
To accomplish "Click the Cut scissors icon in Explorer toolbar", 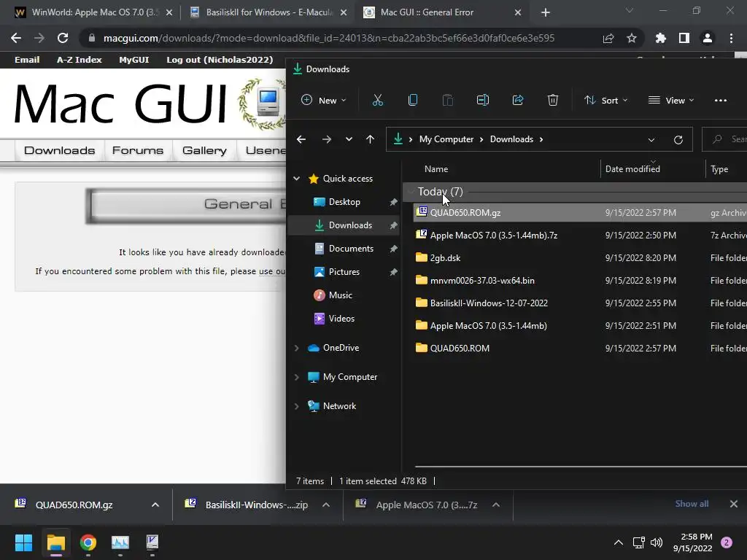I will [377, 100].
